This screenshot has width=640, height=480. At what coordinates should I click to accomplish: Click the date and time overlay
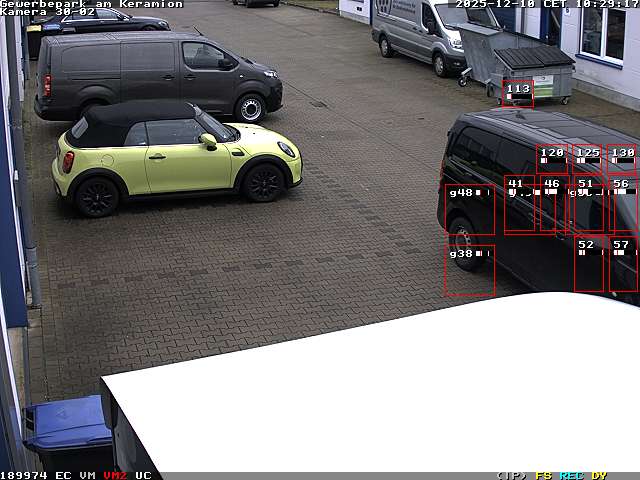pyautogui.click(x=546, y=4)
